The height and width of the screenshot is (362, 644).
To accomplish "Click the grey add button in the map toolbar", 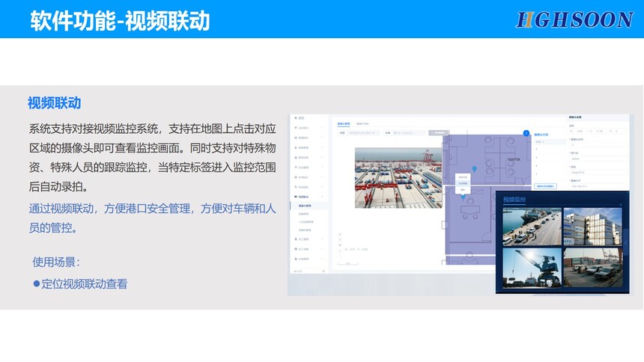I will [439, 133].
